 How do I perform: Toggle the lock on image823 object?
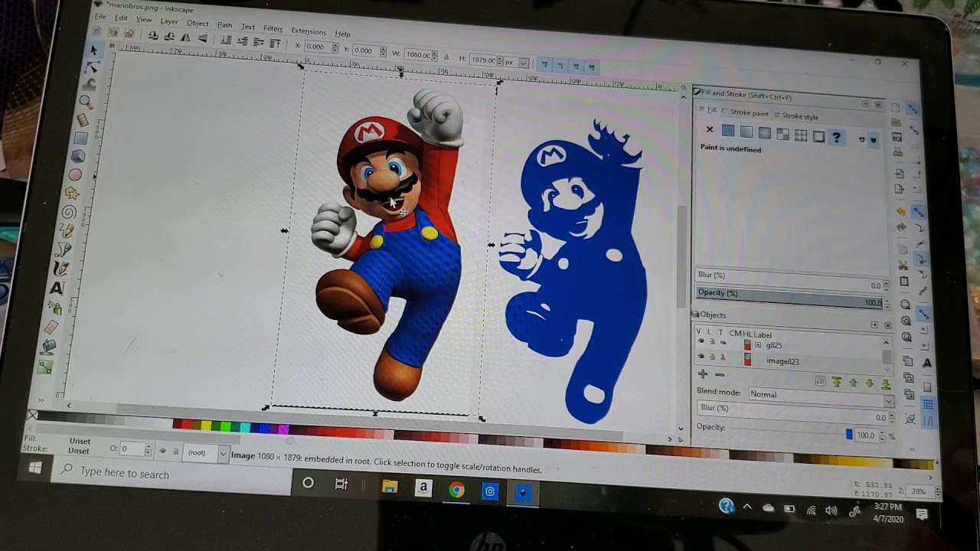pos(712,357)
